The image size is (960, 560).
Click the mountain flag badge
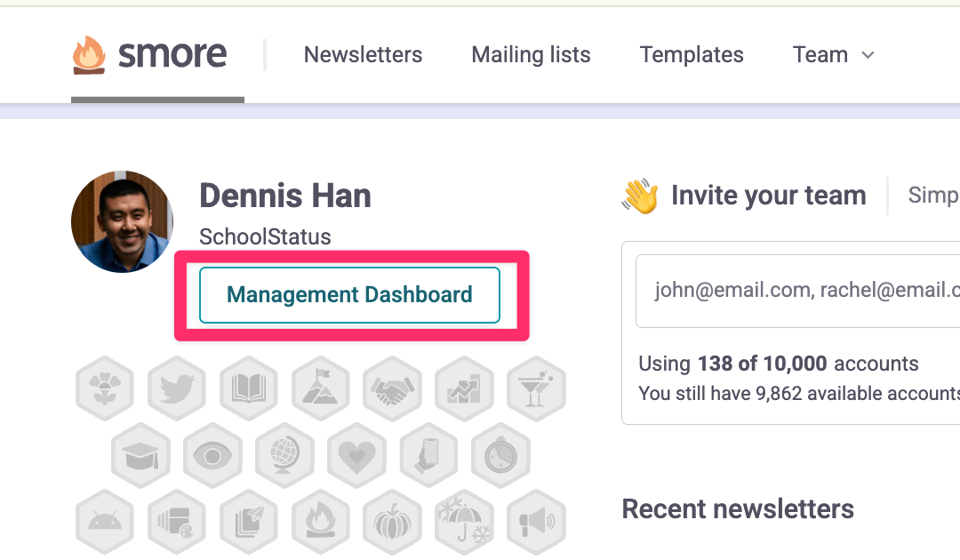pos(321,388)
